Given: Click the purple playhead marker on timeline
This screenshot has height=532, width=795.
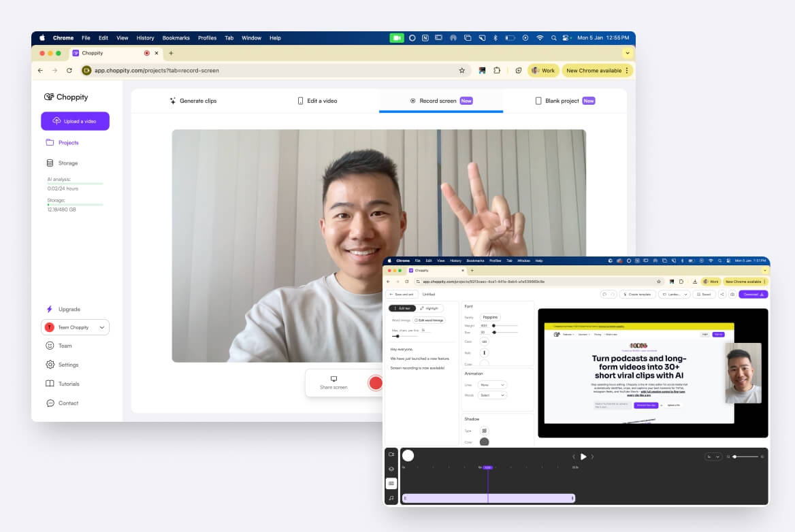Looking at the screenshot, I should click(x=488, y=467).
